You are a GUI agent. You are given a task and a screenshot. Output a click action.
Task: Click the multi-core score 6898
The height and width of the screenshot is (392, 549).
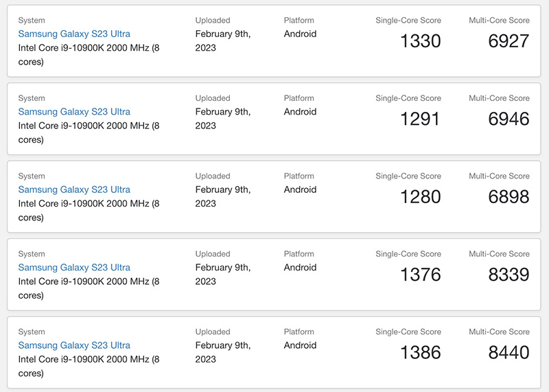click(x=509, y=196)
